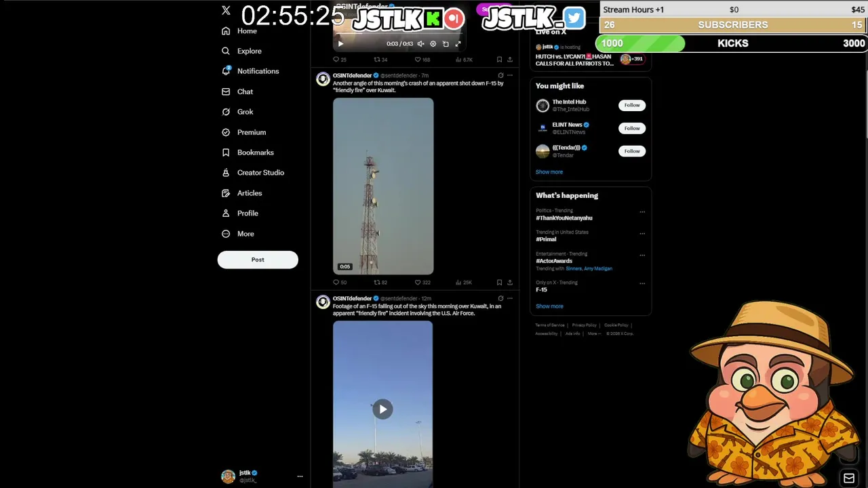Viewport: 868px width, 488px height.
Task: Bookmark the radio tower post
Action: tap(499, 283)
